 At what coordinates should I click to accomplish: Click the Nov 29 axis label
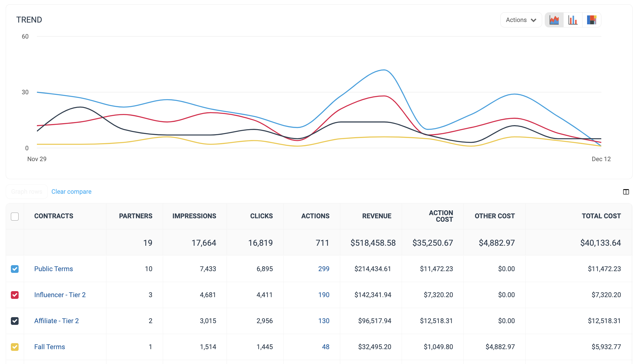click(37, 159)
